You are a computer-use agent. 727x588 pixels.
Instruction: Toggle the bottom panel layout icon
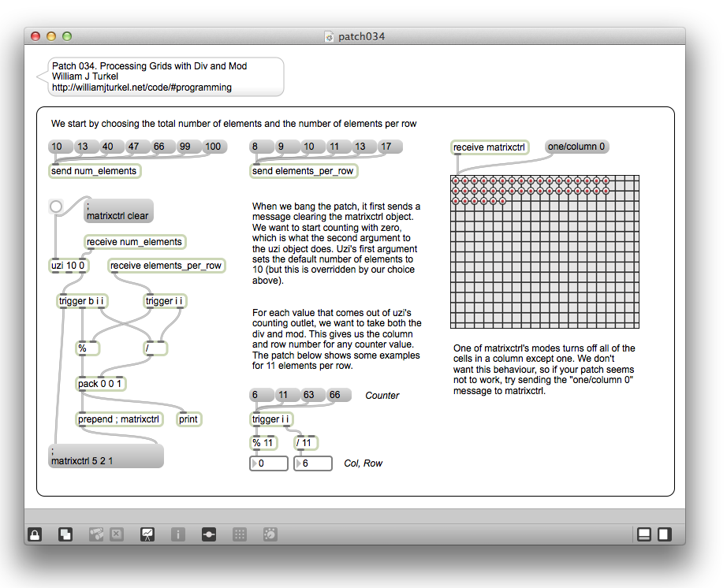(644, 534)
